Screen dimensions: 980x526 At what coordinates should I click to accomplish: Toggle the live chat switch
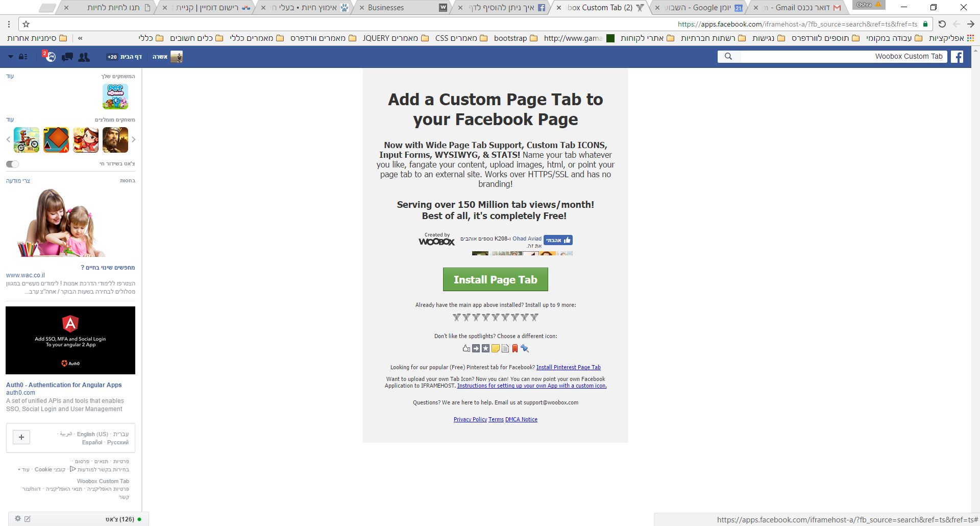click(x=12, y=164)
